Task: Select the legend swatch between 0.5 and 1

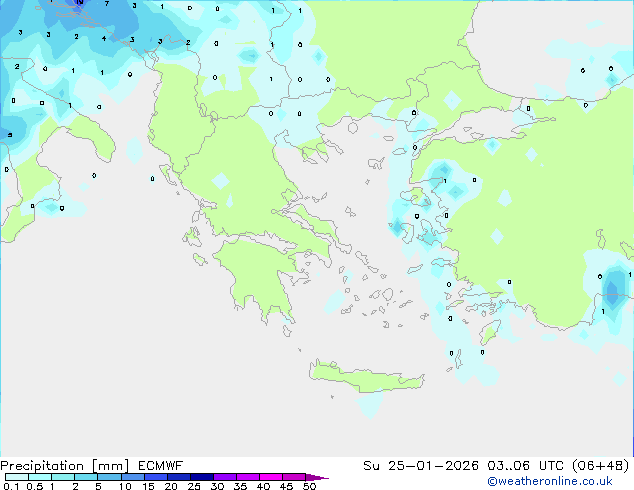Action: (40, 477)
